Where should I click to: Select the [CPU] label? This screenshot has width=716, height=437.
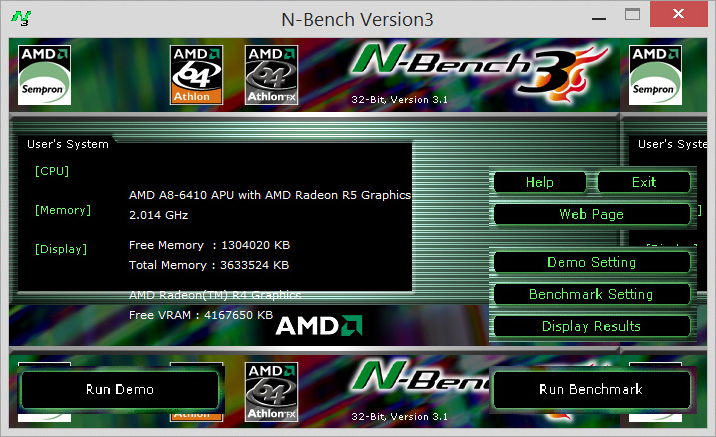pos(52,171)
